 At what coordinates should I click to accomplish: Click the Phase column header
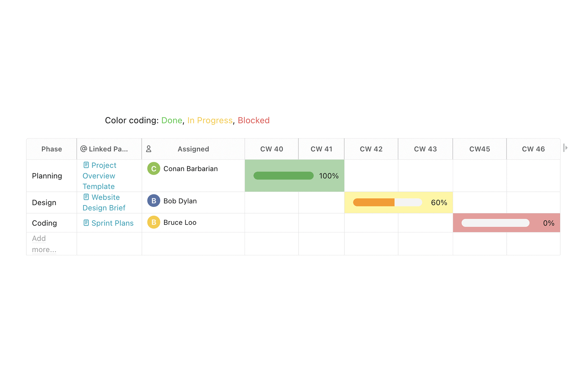(51, 149)
